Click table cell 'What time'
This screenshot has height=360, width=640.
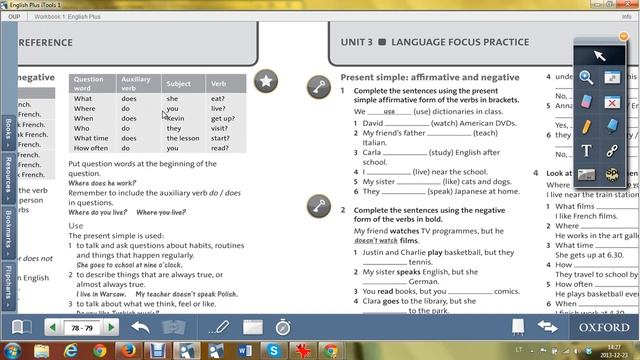point(91,138)
